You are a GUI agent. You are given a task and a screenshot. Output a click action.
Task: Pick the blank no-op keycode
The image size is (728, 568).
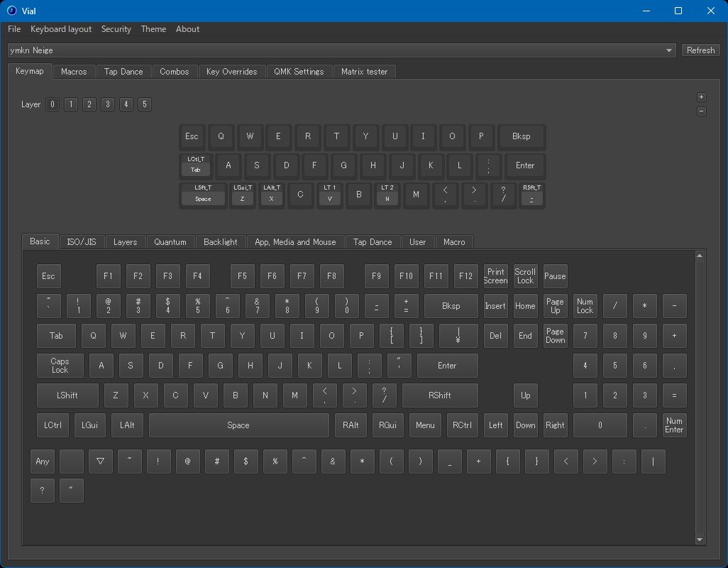point(72,461)
